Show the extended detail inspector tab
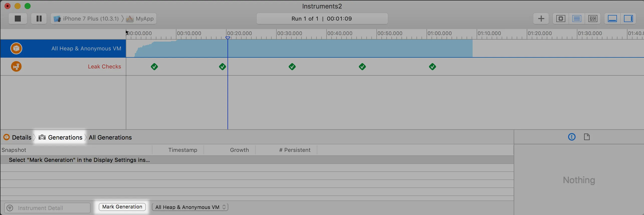 [x=572, y=137]
